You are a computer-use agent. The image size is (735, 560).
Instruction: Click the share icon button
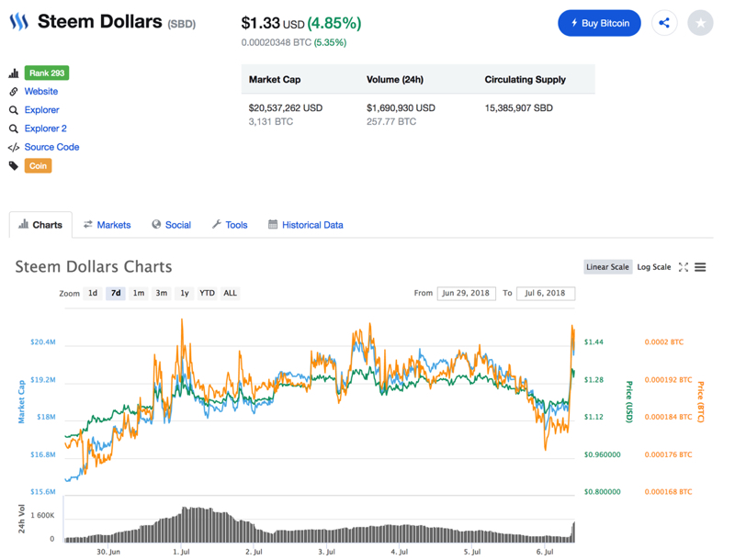click(x=664, y=23)
